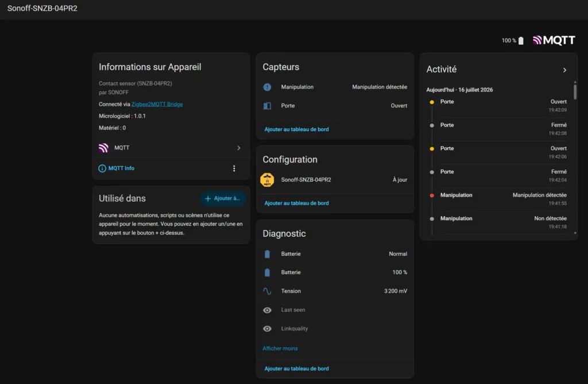Click the grey marker for Porte Fermé 19:42:08

point(432,125)
